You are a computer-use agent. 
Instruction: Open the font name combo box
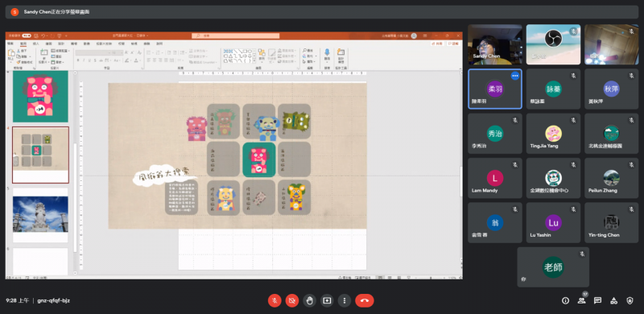coord(93,52)
